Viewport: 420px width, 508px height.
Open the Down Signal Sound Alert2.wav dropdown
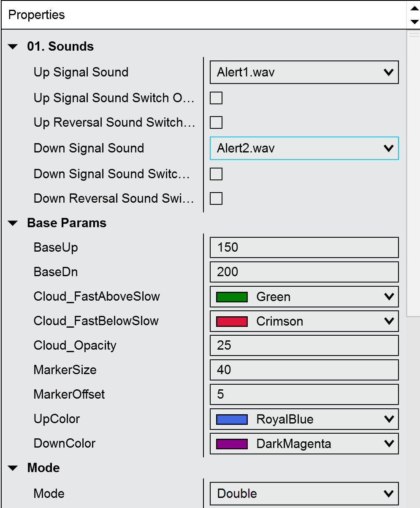click(304, 148)
